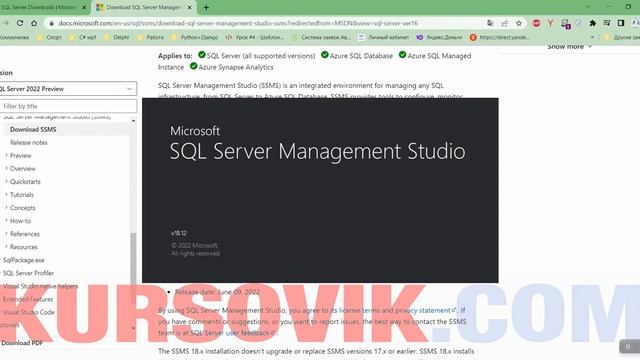Open the Python+Django bookmark folder

pos(195,37)
